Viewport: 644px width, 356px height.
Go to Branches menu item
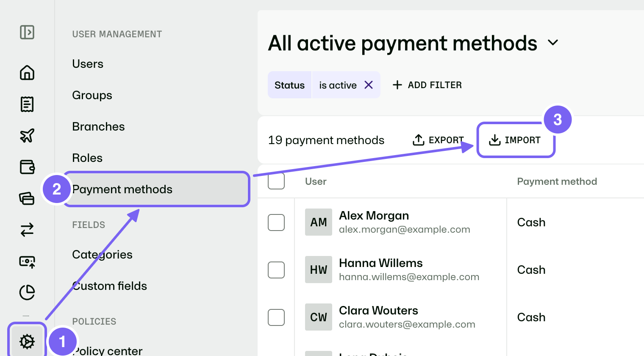coord(98,126)
